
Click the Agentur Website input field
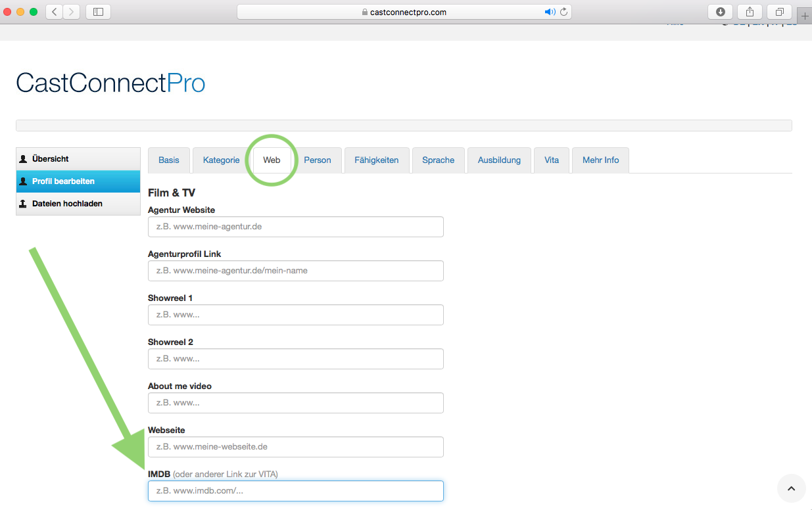295,227
